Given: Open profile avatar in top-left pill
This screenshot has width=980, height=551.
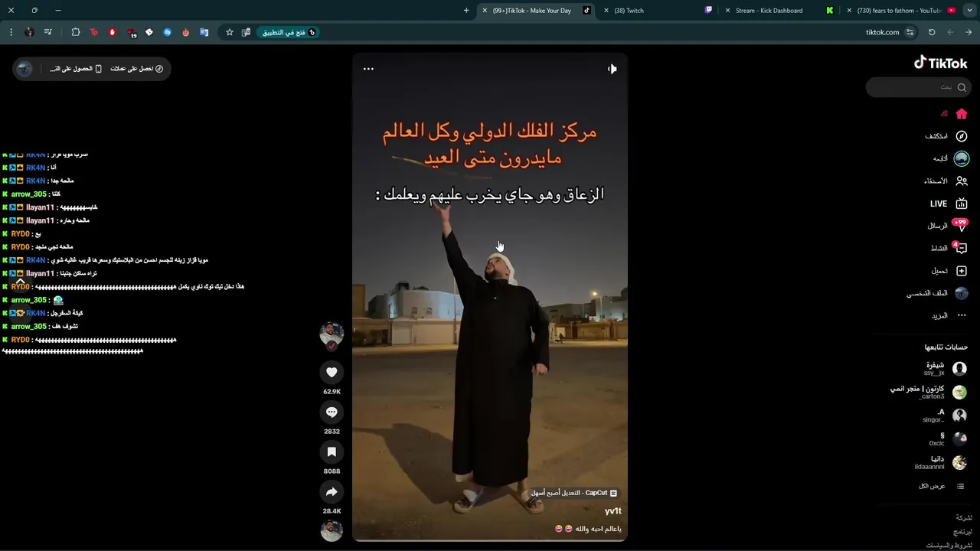Looking at the screenshot, I should (24, 69).
